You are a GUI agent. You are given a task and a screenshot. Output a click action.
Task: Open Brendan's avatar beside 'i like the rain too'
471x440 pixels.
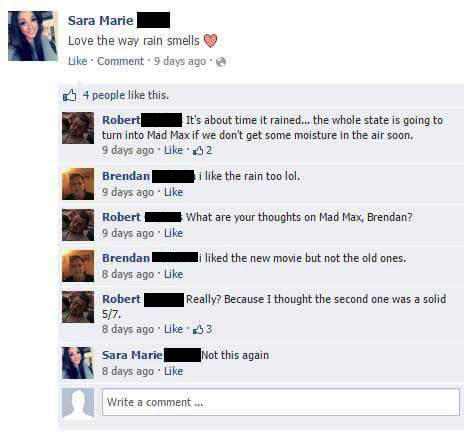[78, 184]
